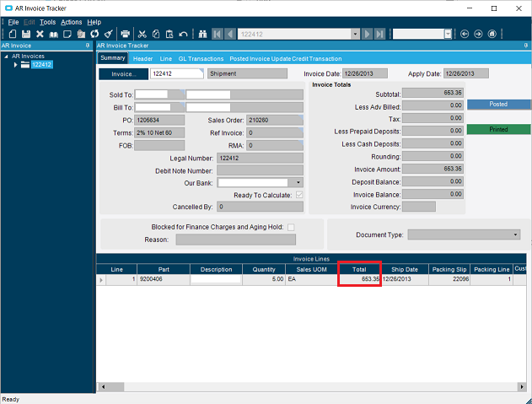Select part cell 9200406
Image resolution: width=532 pixels, height=404 pixels.
164,279
